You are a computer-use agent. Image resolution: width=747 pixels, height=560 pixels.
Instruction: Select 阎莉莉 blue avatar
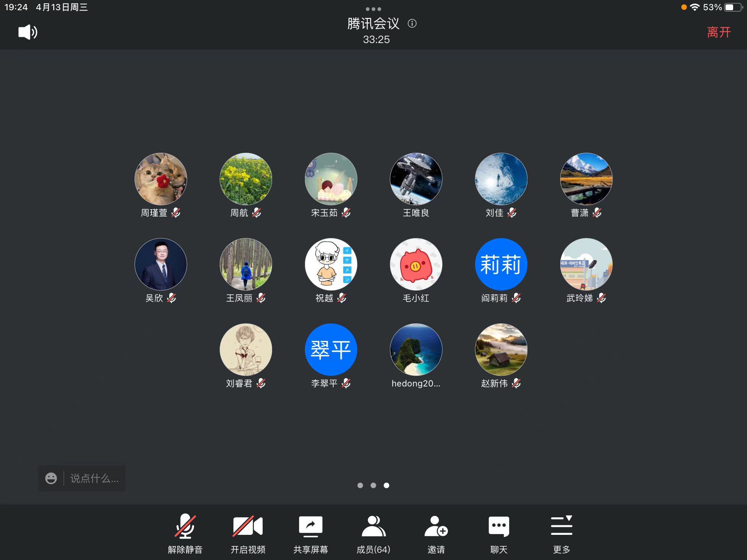[501, 264]
